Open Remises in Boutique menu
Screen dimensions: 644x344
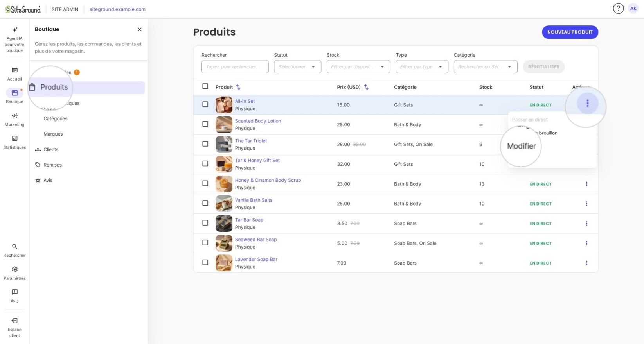click(x=52, y=165)
